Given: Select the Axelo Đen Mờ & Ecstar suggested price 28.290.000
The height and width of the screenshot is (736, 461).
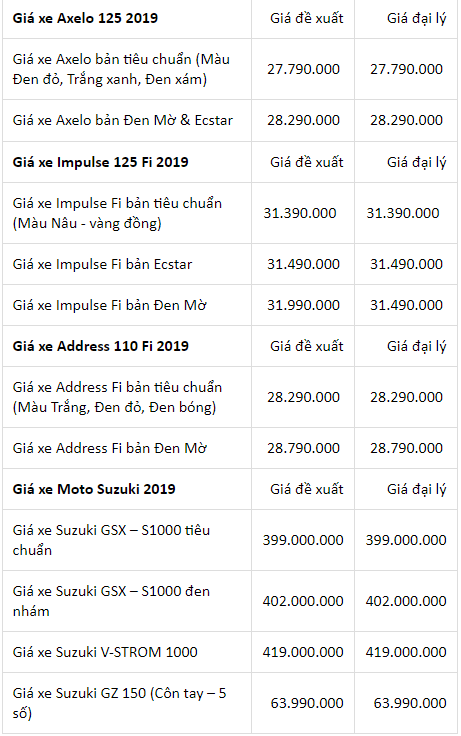Looking at the screenshot, I should [303, 120].
